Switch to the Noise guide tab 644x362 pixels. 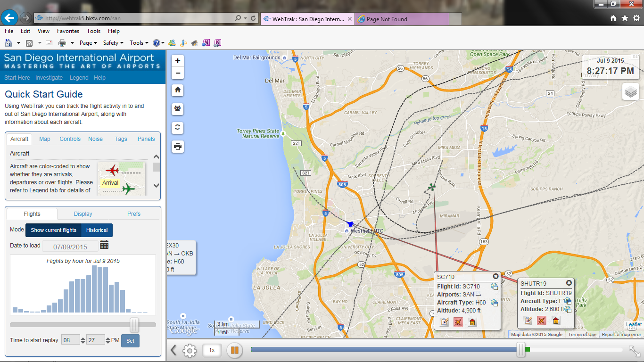click(95, 139)
